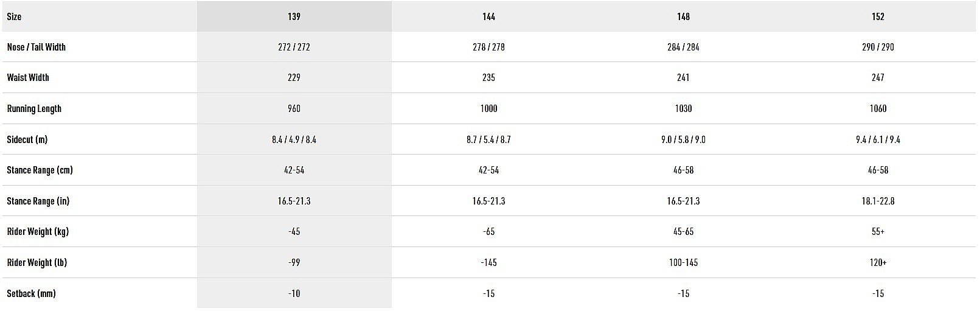The width and height of the screenshot is (980, 311).
Task: Select the 144 size column header
Action: tap(488, 16)
